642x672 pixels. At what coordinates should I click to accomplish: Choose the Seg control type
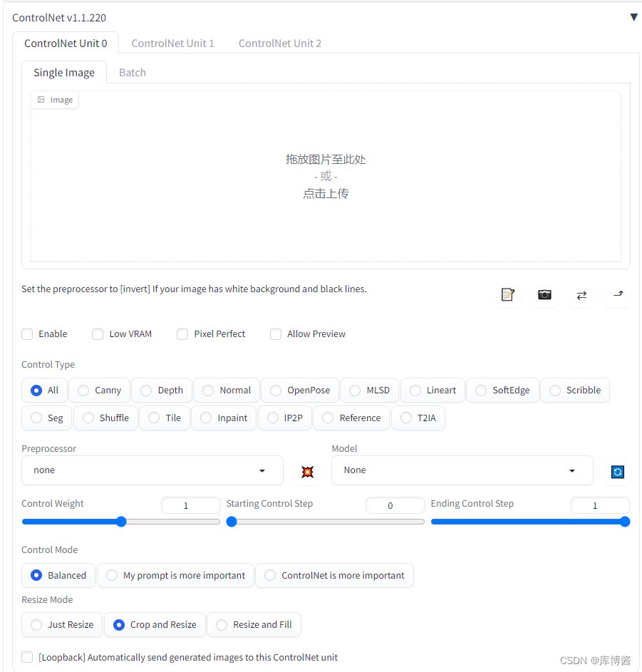point(47,418)
